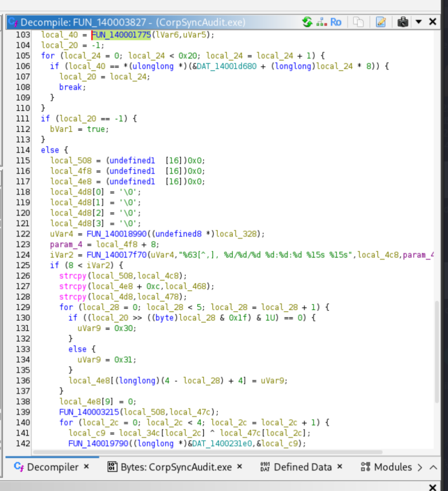Click DAT_14001d680 reference on line 106
This screenshot has width=448, height=491.
pyautogui.click(x=227, y=66)
